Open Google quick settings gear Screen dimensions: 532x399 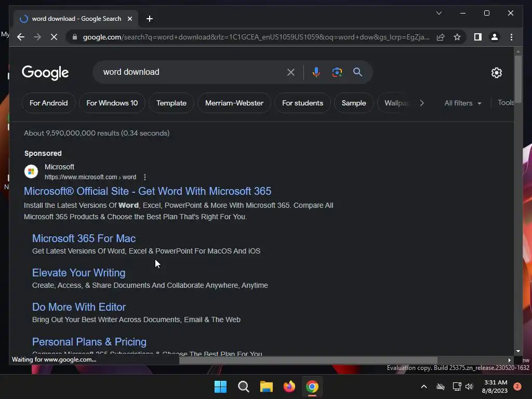[x=496, y=72]
